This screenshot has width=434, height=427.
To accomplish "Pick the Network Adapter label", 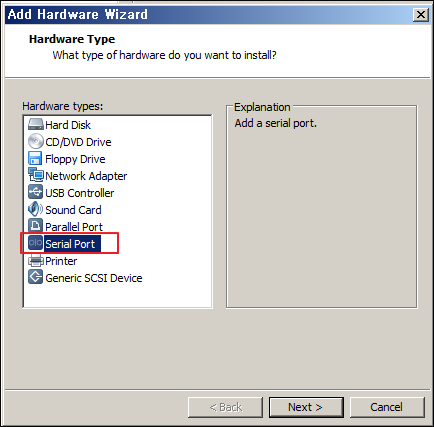I will click(x=86, y=176).
